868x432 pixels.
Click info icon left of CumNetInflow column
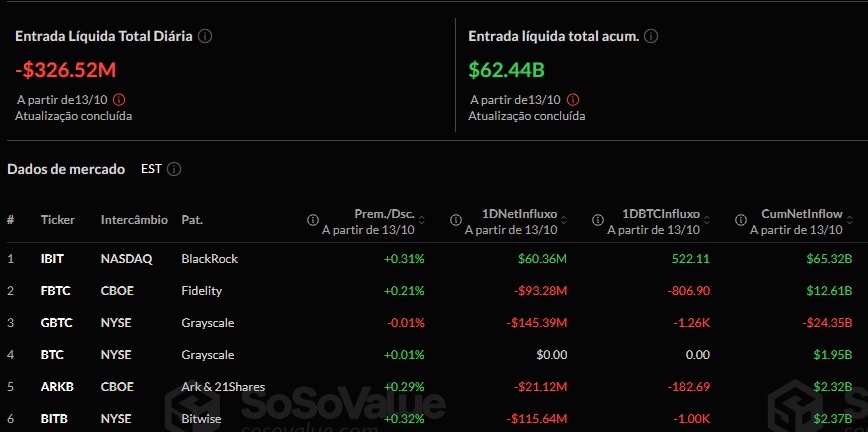(741, 220)
